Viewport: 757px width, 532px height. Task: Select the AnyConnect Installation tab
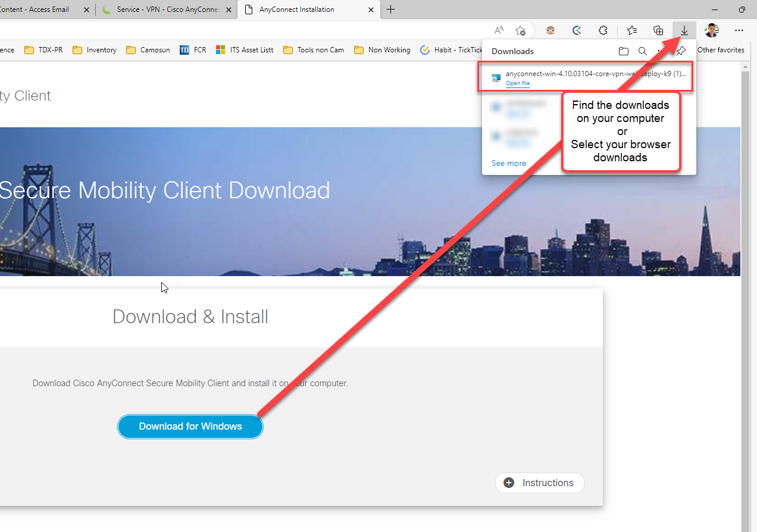[308, 10]
